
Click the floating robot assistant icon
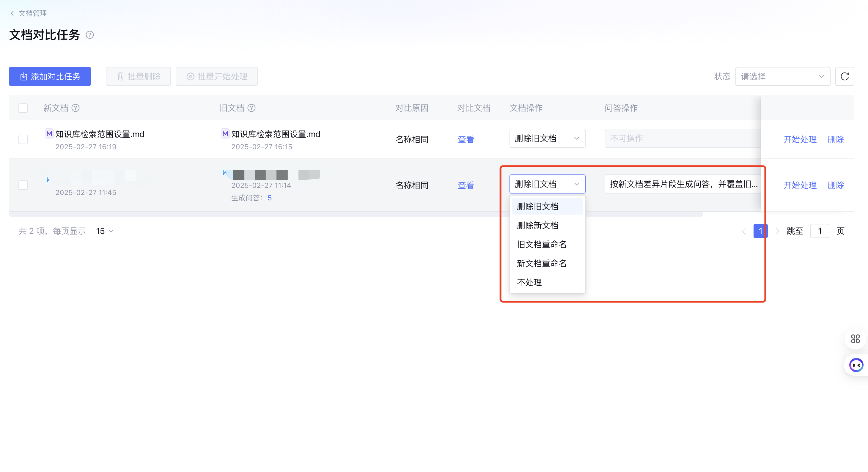click(856, 365)
